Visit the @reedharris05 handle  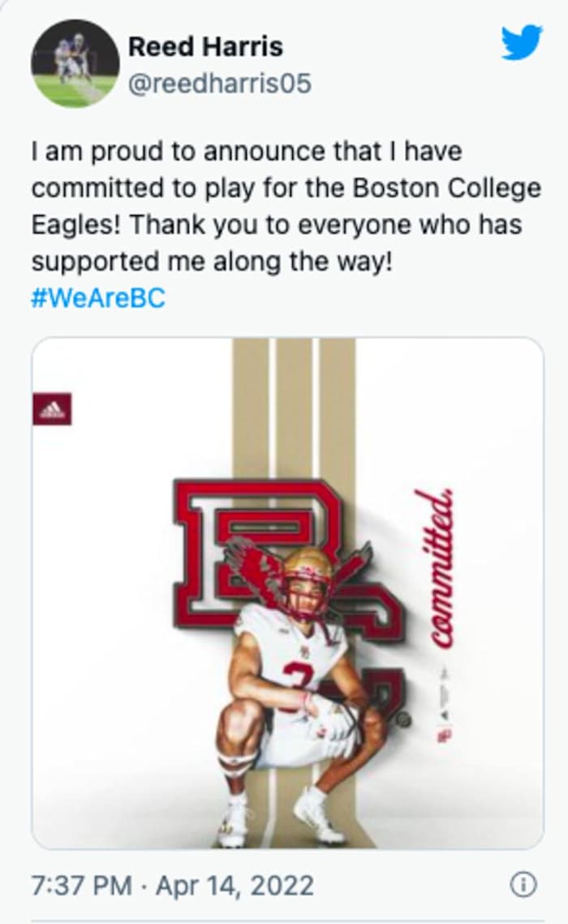pos(219,84)
